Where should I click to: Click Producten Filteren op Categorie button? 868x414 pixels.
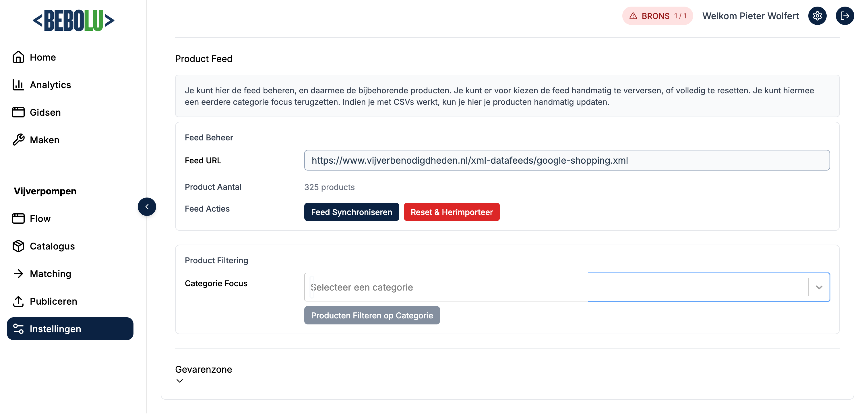(372, 315)
